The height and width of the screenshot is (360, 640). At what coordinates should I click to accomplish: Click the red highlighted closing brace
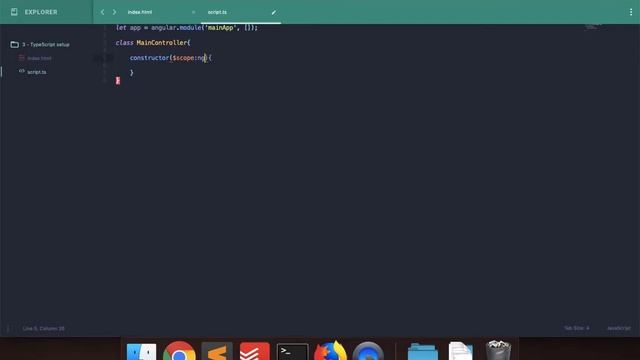(x=118, y=80)
